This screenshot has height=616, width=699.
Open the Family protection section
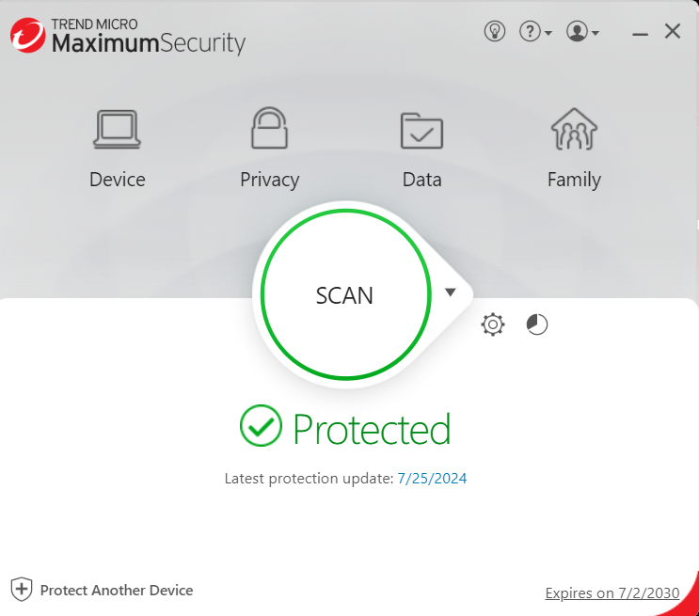click(x=574, y=131)
